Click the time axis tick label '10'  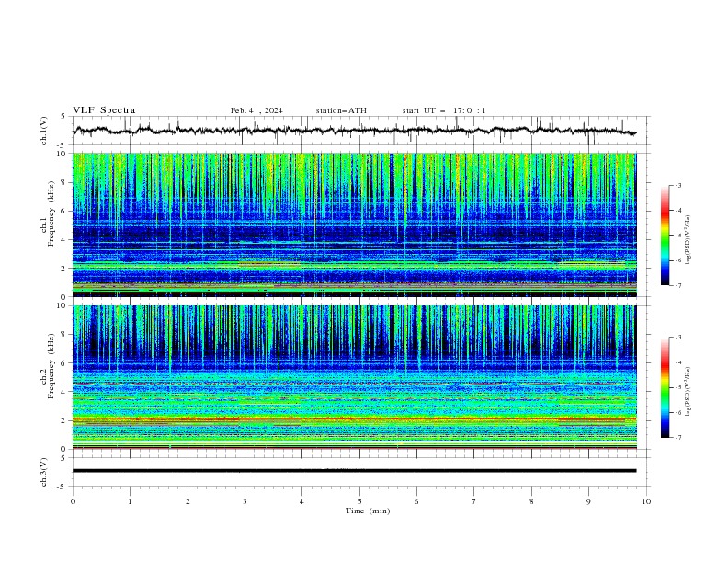tap(646, 501)
